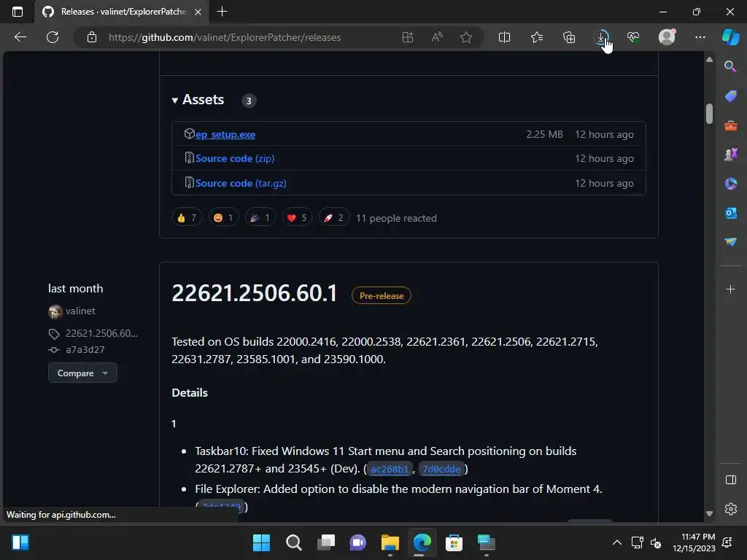The width and height of the screenshot is (747, 560).
Task: Collapse the Assets section
Action: [x=198, y=99]
